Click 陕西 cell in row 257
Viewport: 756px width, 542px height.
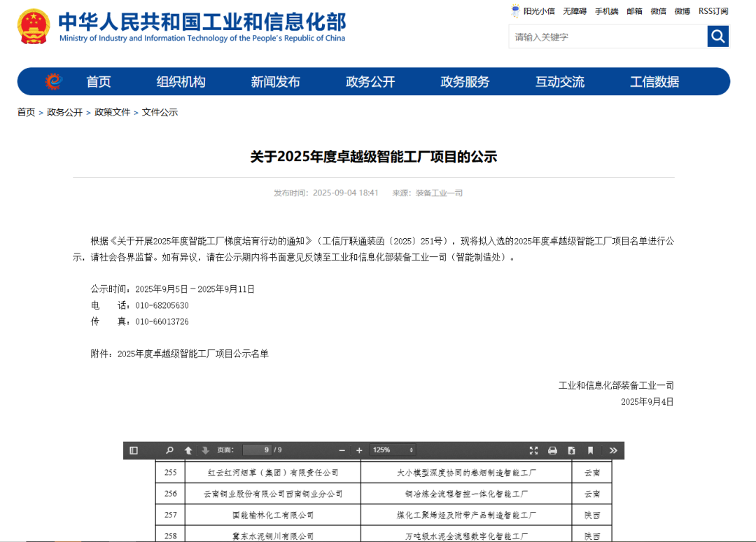point(592,515)
